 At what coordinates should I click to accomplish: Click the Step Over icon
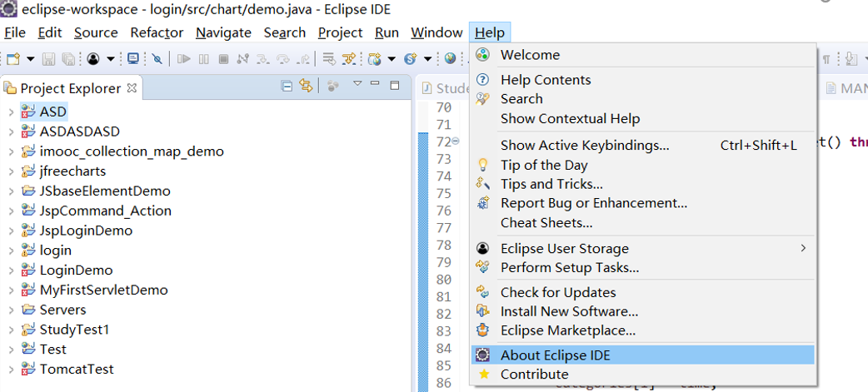[283, 58]
